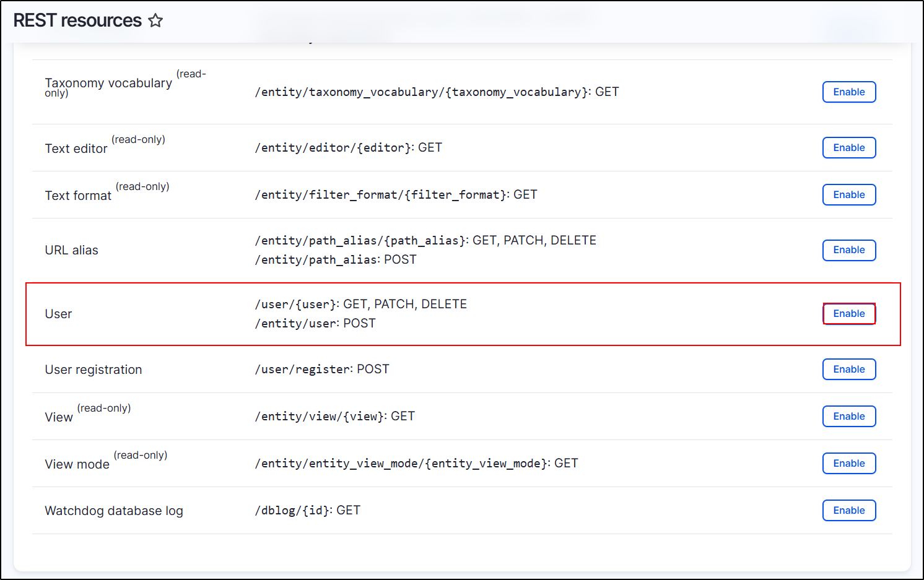Click the /entity/view/{view} path text
This screenshot has height=580, width=924.
coord(334,416)
